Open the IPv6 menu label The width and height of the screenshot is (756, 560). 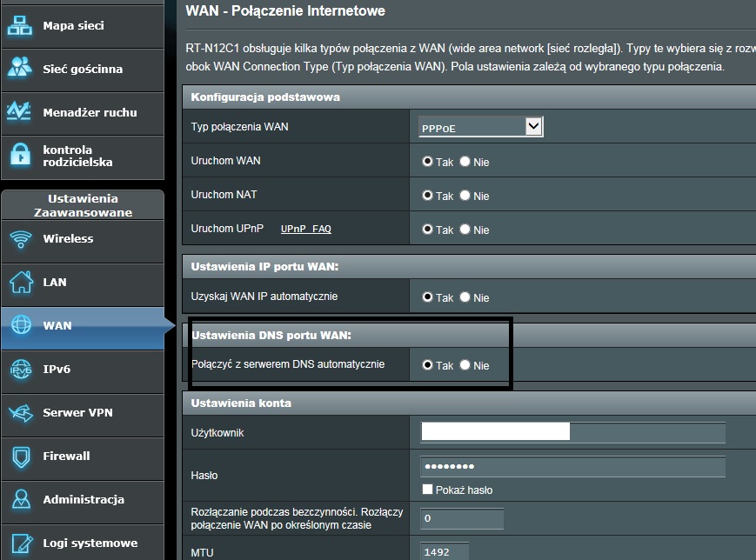[x=57, y=370]
